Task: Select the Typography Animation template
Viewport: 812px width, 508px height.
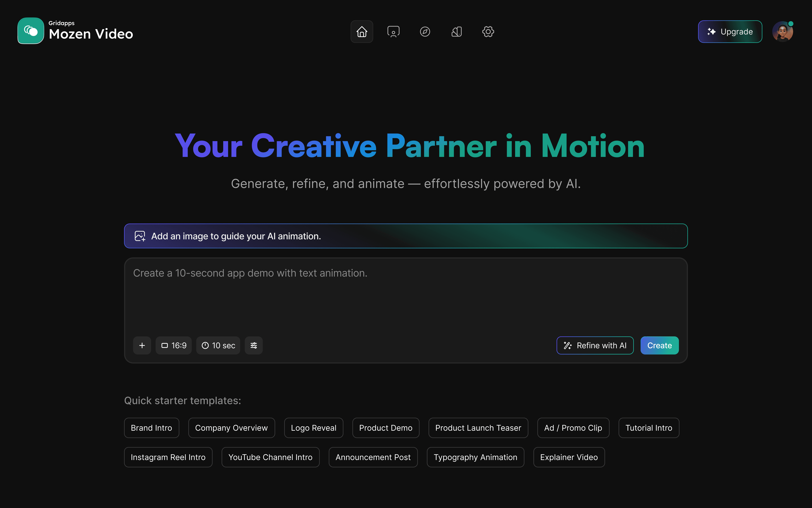Action: point(475,457)
